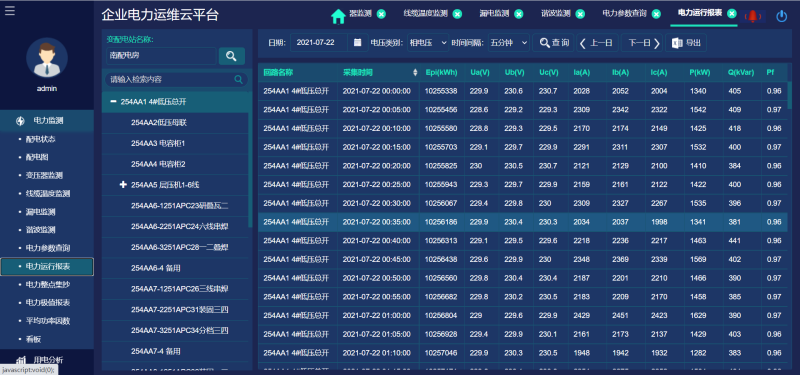
Task: Open the red alarm bell notifications
Action: [x=753, y=16]
